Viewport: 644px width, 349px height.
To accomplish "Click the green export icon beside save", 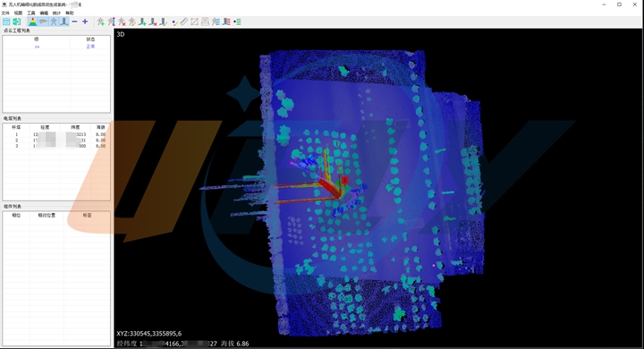I will tap(16, 21).
